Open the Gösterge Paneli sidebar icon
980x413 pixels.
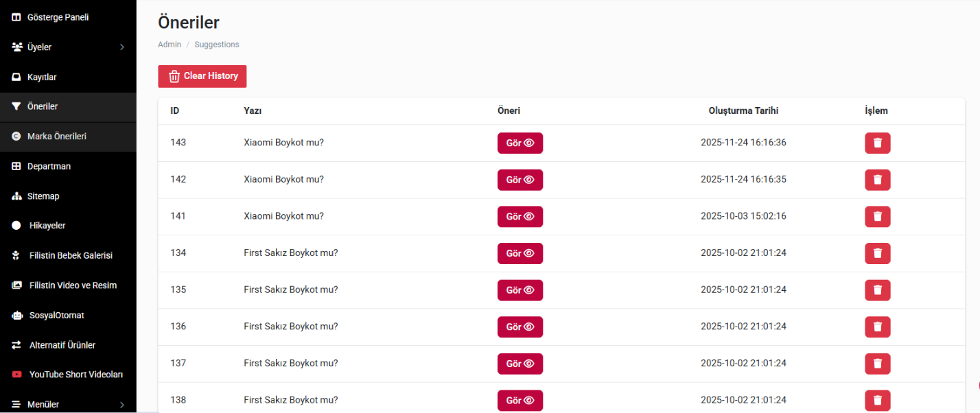tap(17, 17)
